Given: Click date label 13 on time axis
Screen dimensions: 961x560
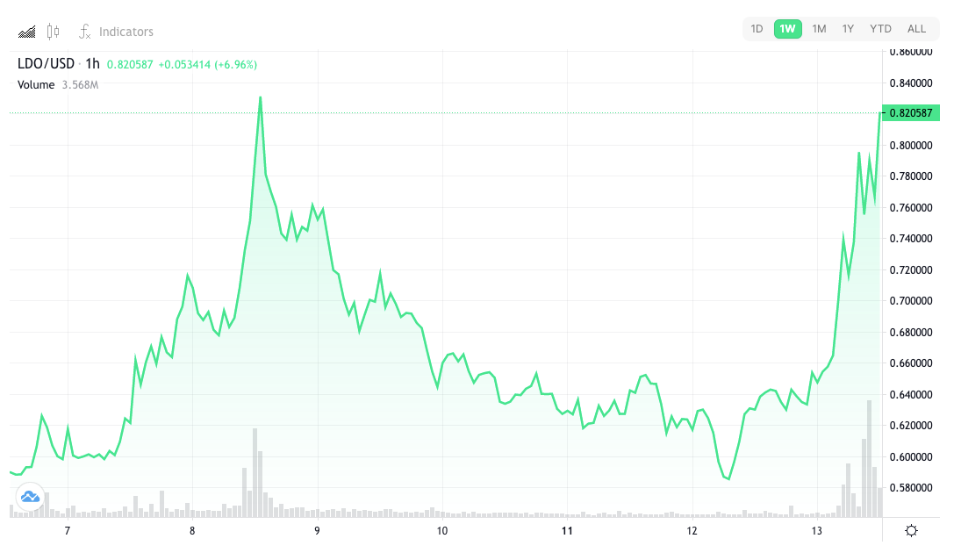Looking at the screenshot, I should 816,530.
